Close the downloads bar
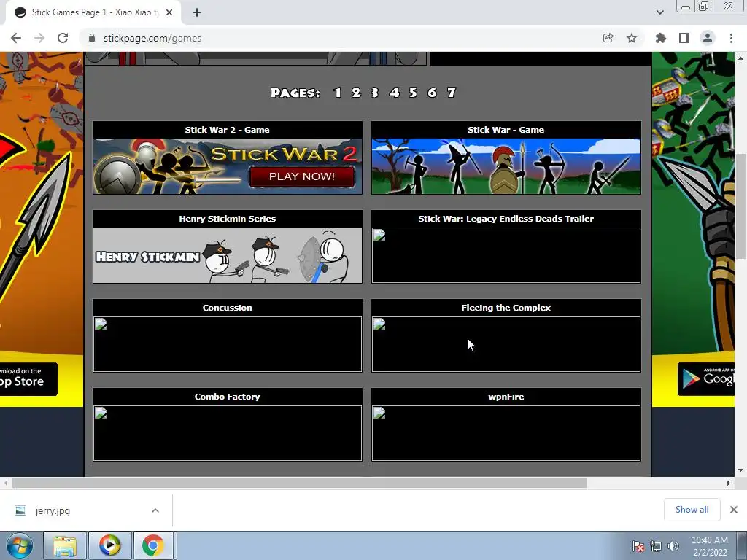Screen dimensions: 747x560 pos(734,510)
